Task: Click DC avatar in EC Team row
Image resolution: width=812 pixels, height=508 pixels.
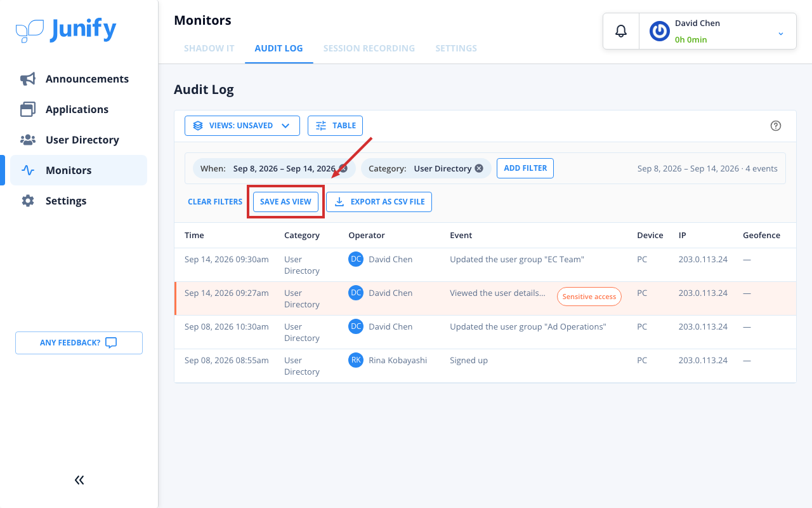Action: (356, 259)
